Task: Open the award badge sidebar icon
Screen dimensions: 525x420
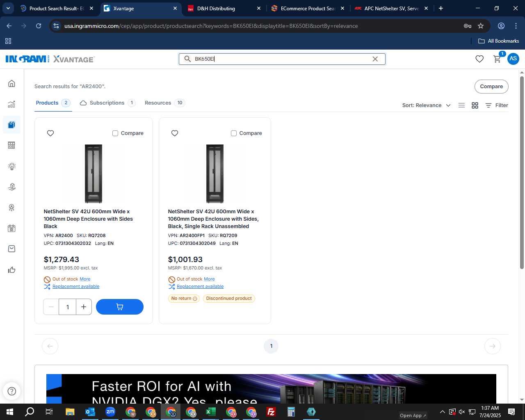Action: [11, 208]
